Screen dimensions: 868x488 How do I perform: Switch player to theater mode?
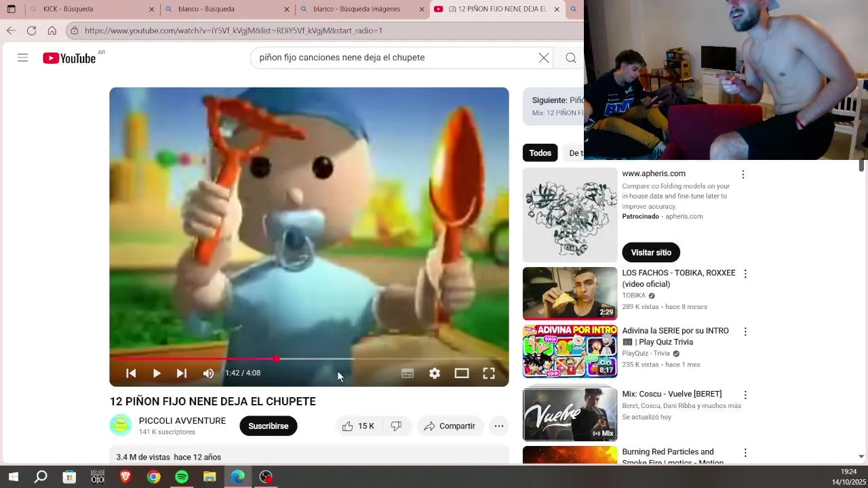coord(462,373)
